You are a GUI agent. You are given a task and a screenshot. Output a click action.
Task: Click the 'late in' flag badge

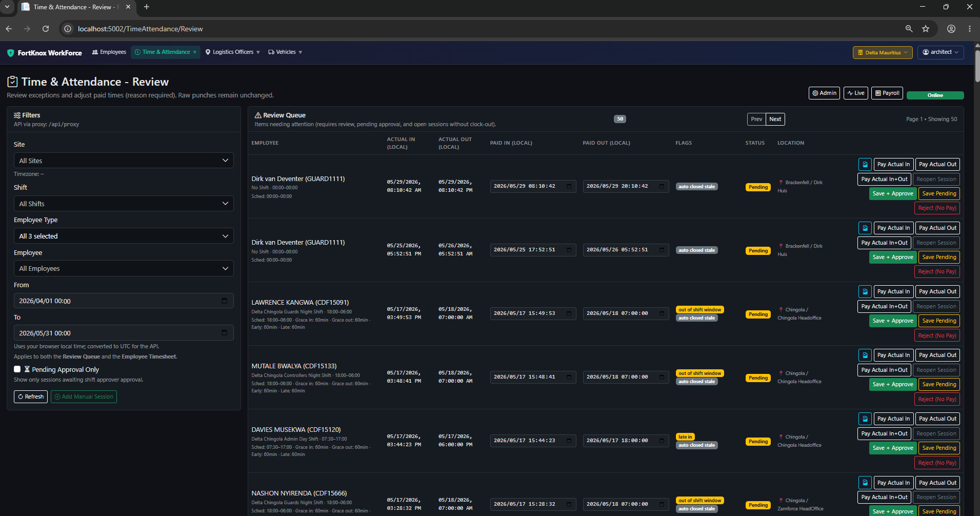[685, 437]
